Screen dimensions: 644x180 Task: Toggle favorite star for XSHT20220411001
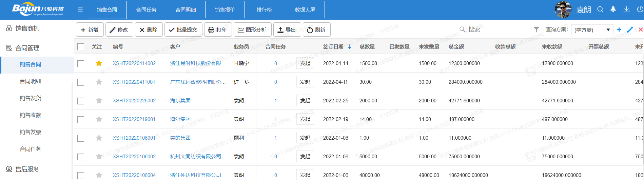click(99, 82)
